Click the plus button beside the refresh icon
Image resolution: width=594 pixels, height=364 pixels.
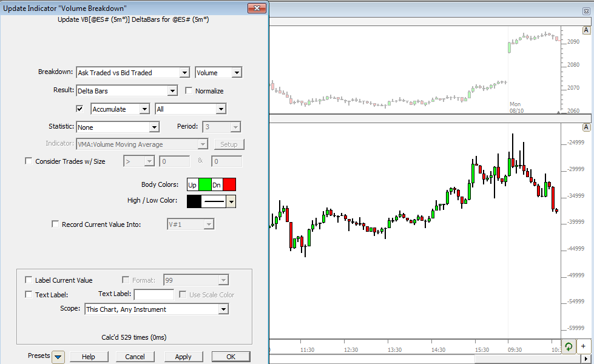(583, 346)
